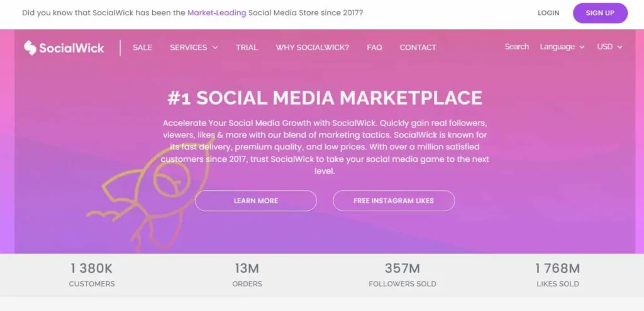
Task: Open the Language dropdown
Action: coord(562,47)
